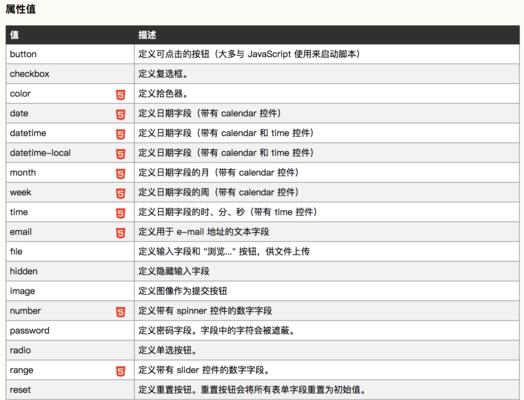
Task: Click the HTML5 icon beside time
Action: tap(121, 213)
